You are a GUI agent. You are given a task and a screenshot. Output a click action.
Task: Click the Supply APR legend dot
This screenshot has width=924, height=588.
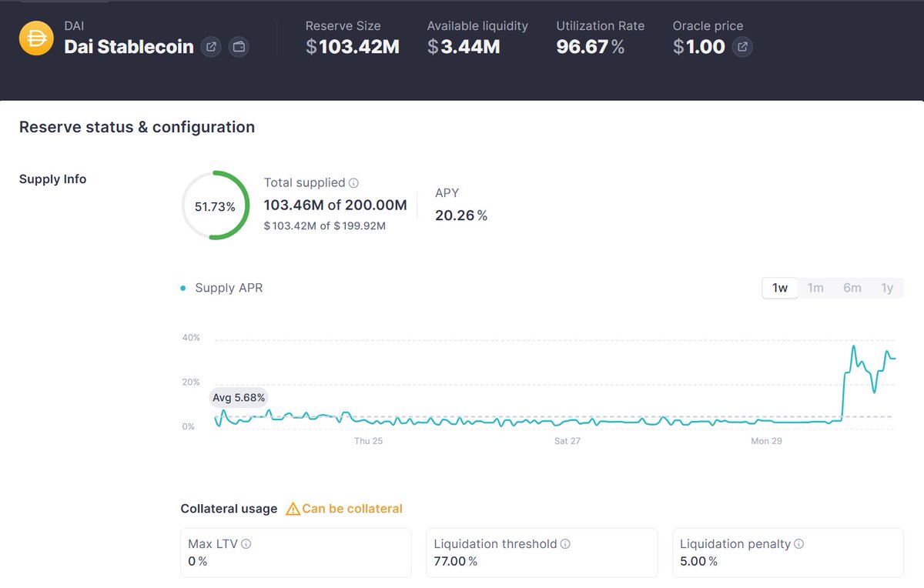click(183, 289)
